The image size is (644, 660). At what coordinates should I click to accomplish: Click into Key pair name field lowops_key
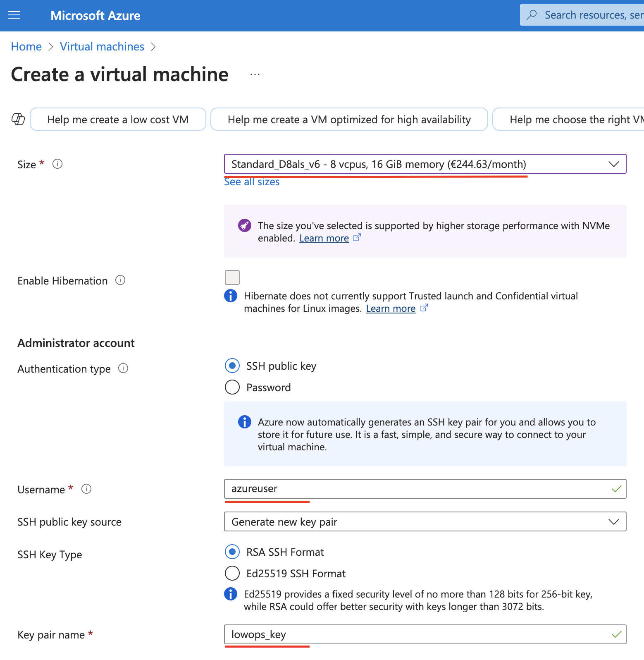pyautogui.click(x=425, y=634)
